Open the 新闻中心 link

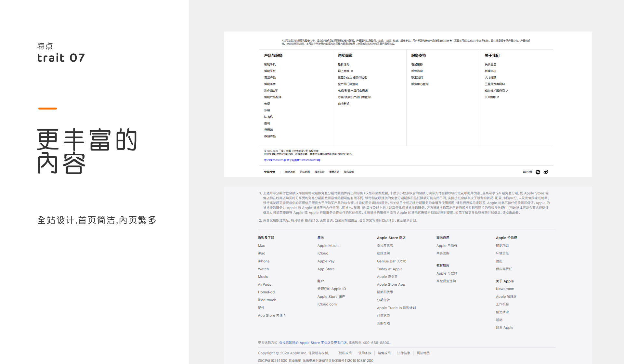click(x=490, y=71)
